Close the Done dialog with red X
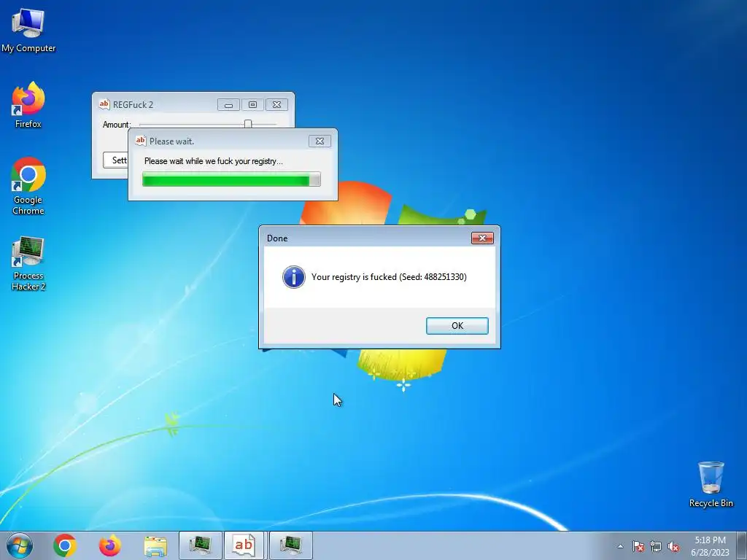The image size is (747, 560). [x=482, y=238]
